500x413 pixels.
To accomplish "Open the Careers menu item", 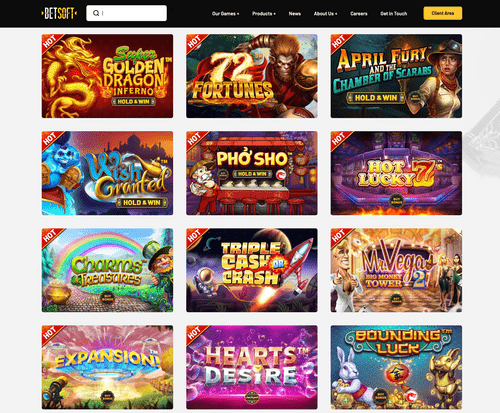I will click(359, 14).
